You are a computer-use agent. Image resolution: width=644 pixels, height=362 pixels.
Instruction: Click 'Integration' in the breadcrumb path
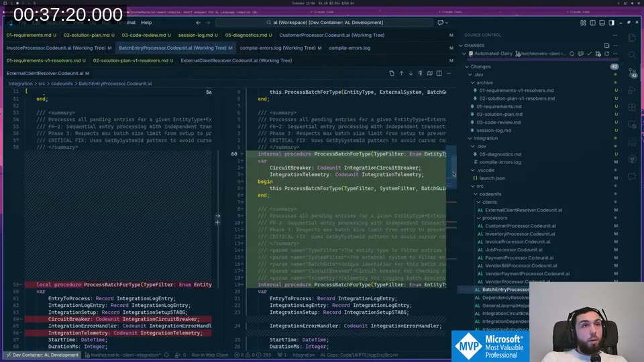click(x=21, y=84)
